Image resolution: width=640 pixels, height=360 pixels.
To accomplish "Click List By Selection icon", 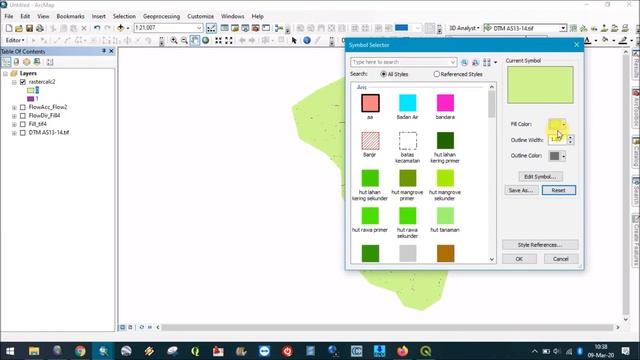I will coord(37,62).
